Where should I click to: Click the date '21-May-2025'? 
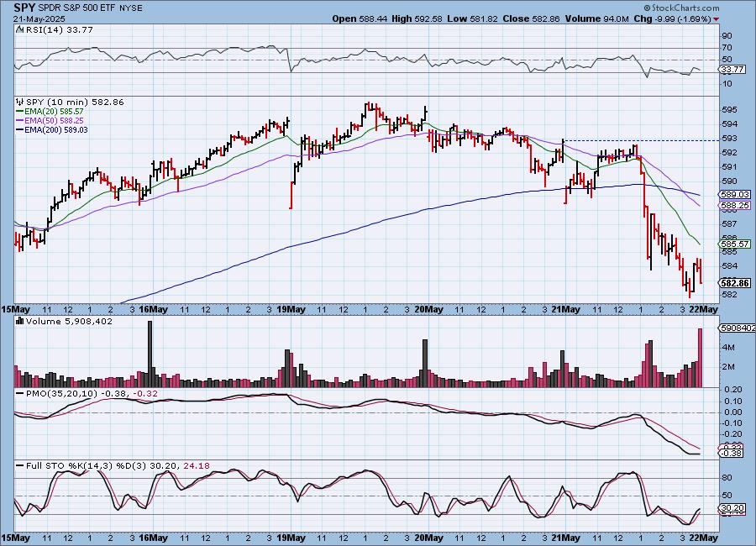point(39,18)
